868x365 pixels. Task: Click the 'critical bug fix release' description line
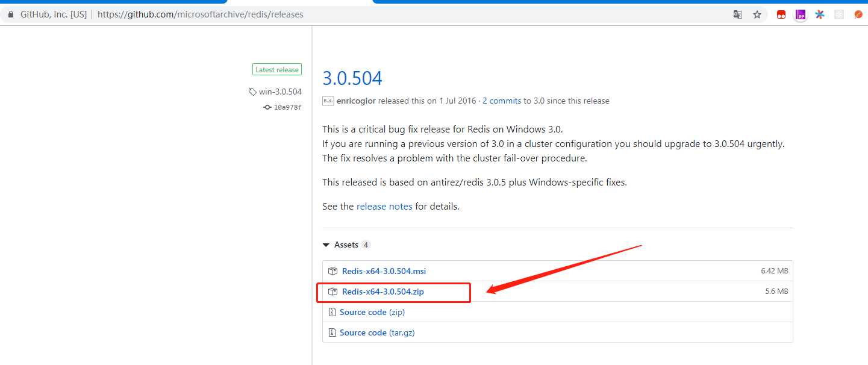(442, 129)
